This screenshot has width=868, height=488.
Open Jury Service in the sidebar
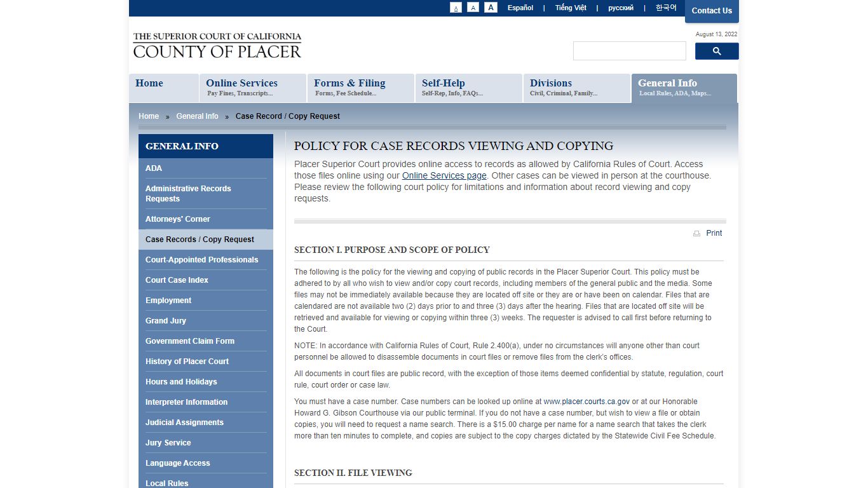point(206,443)
